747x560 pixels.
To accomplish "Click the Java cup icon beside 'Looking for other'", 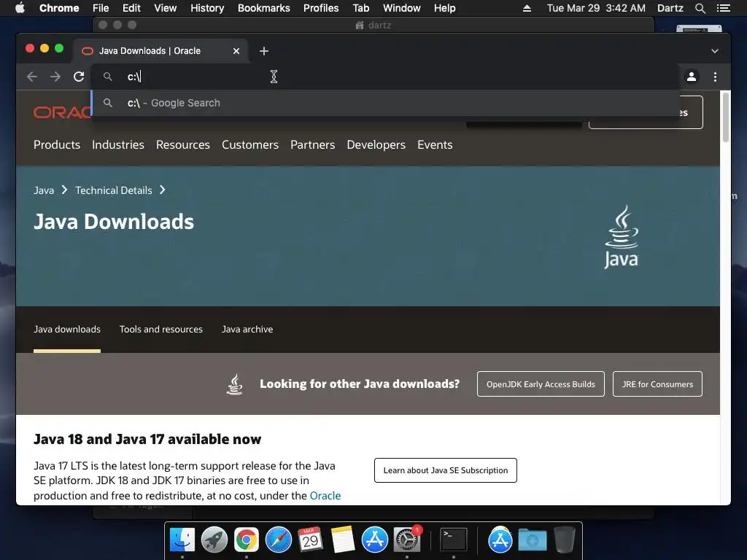I will tap(234, 384).
